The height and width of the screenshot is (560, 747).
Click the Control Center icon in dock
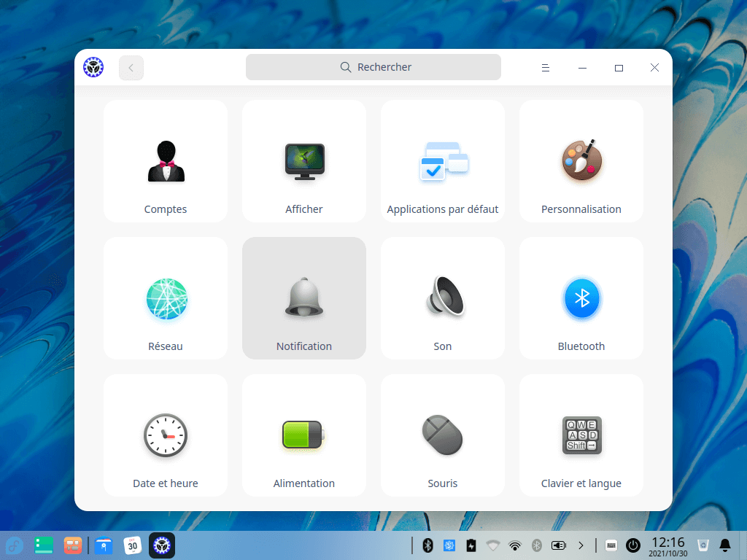click(162, 545)
